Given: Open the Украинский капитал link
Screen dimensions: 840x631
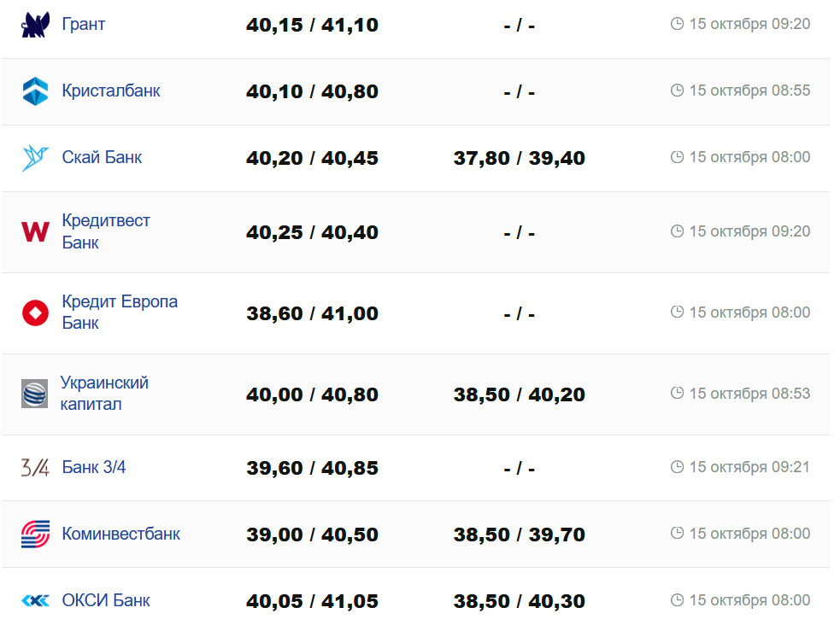Looking at the screenshot, I should tap(104, 394).
